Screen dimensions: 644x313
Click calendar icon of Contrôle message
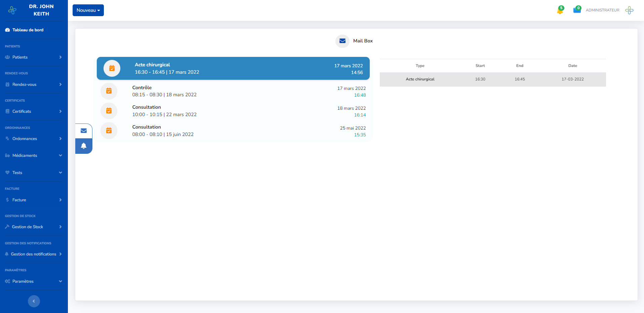click(x=109, y=91)
